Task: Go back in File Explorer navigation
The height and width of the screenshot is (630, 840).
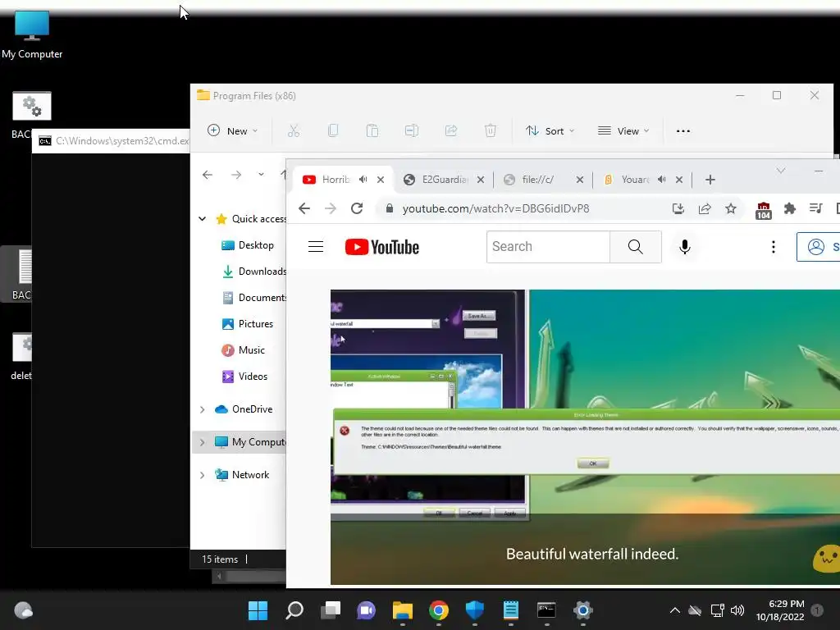Action: click(208, 175)
